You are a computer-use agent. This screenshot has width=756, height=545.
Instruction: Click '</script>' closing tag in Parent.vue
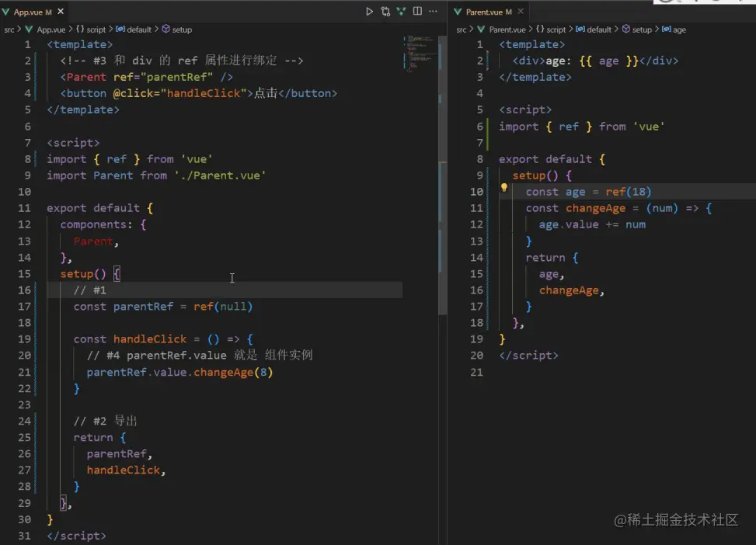pos(528,356)
